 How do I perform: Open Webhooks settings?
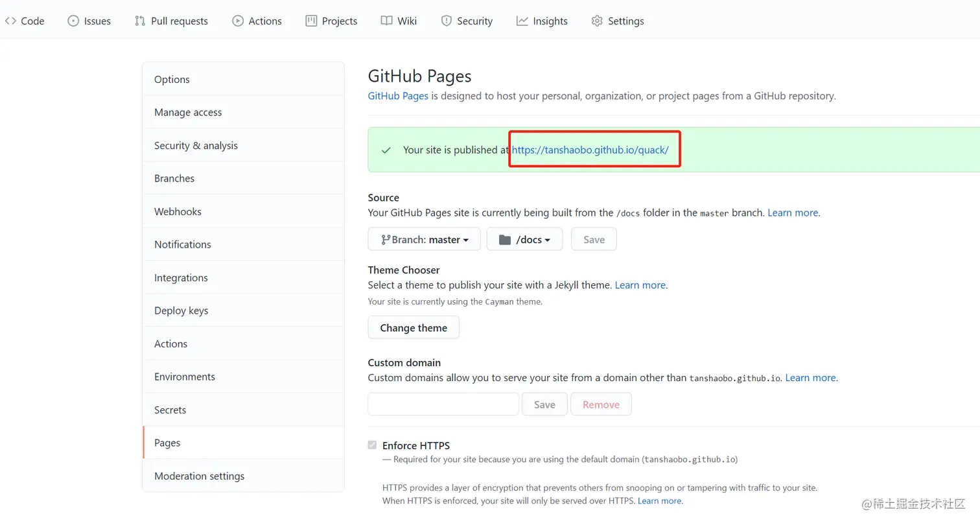pos(243,211)
